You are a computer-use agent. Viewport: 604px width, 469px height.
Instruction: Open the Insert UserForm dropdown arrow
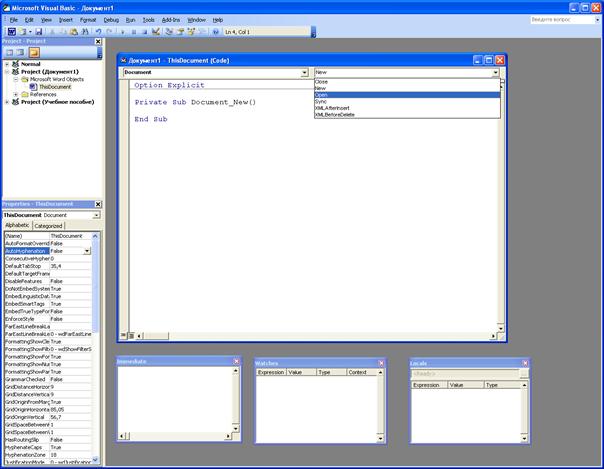30,32
